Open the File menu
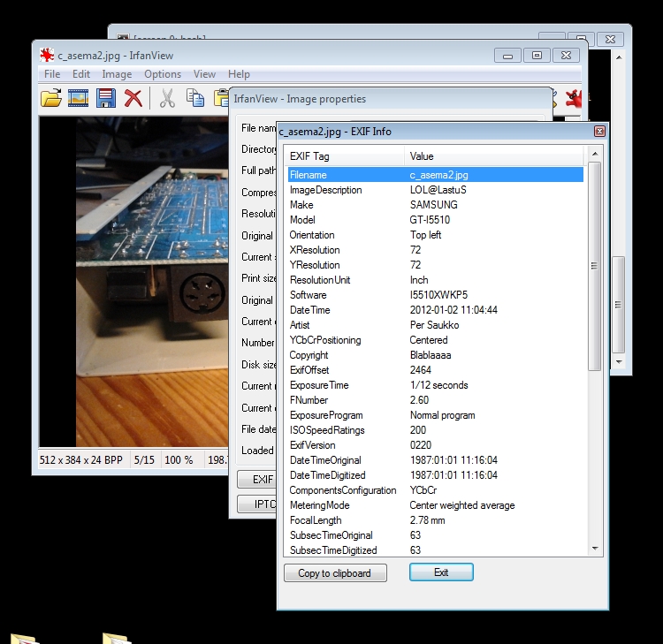Screen dimensions: 663x644 tap(52, 74)
